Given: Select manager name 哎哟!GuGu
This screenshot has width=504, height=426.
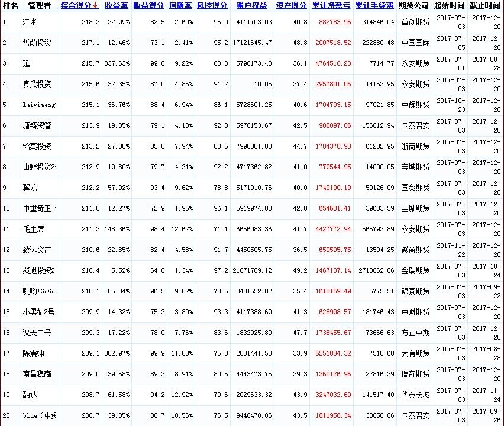Looking at the screenshot, I should coord(39,291).
